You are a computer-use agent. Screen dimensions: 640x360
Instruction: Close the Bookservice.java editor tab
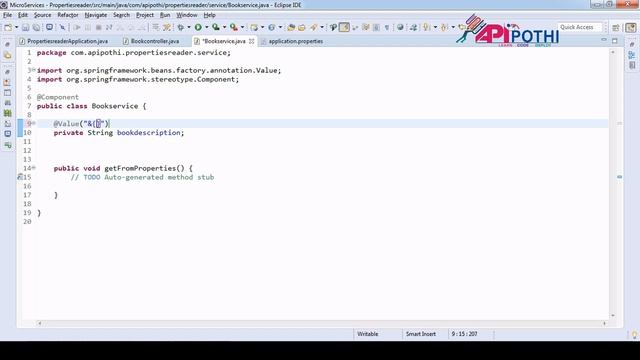click(251, 41)
